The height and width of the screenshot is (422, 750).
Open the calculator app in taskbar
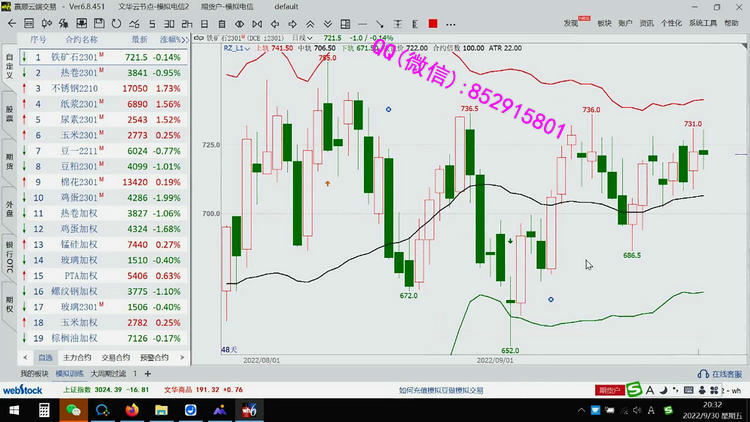pyautogui.click(x=44, y=409)
